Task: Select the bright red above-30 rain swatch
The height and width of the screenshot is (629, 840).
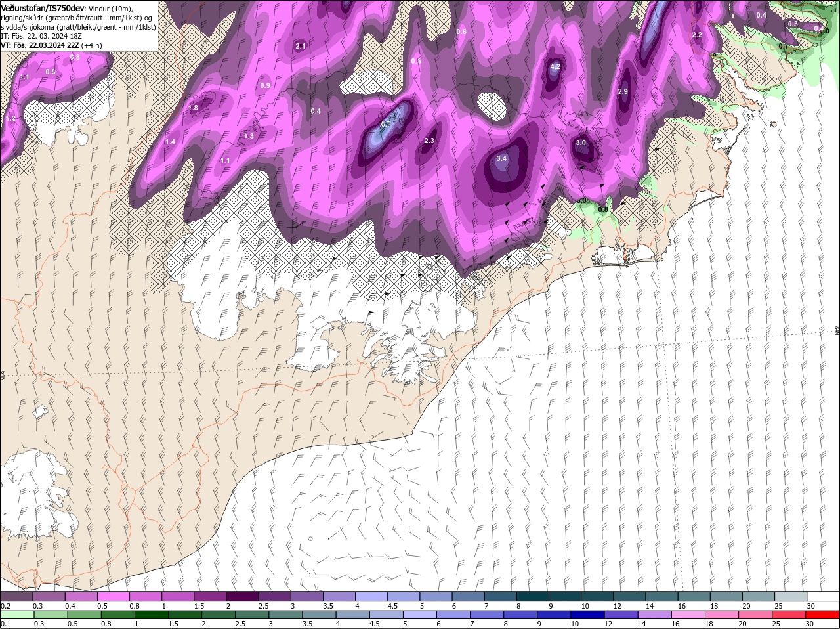Action: pyautogui.click(x=824, y=615)
